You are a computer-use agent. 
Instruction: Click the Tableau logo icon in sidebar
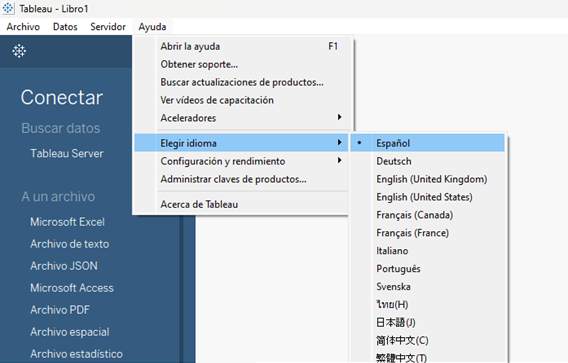pyautogui.click(x=19, y=51)
